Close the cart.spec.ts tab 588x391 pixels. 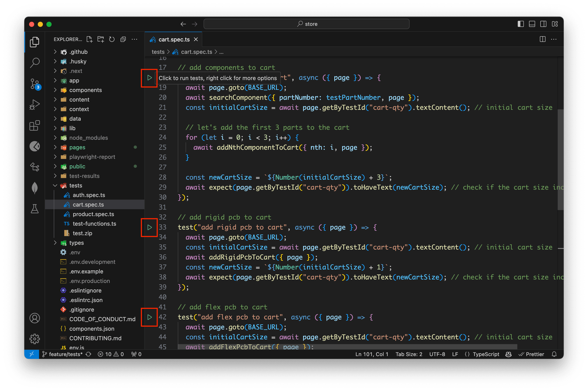[x=196, y=39]
